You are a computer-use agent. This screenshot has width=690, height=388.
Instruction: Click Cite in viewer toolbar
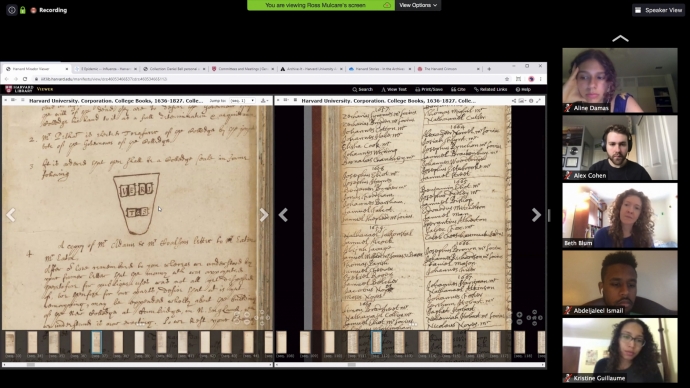click(458, 89)
